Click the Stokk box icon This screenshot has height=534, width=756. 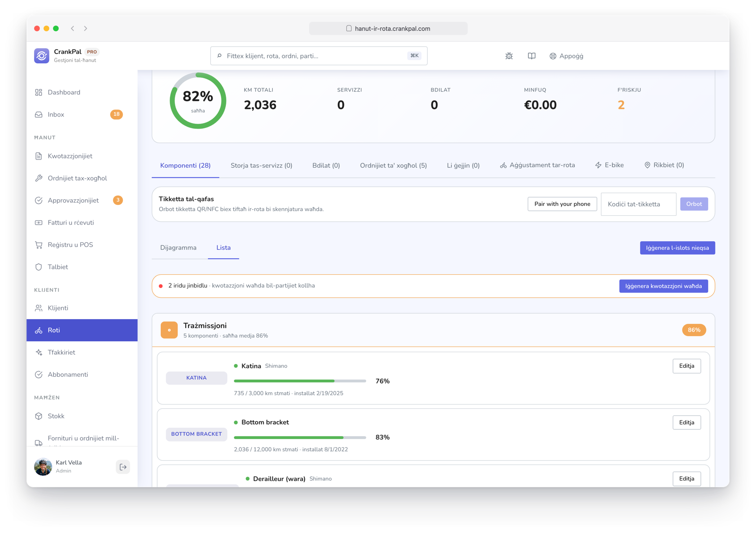pos(39,416)
